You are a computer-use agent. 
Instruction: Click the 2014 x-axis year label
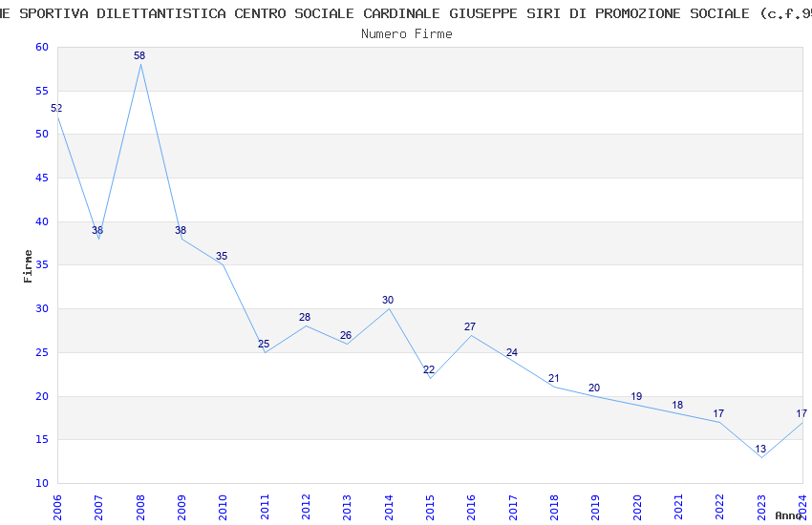pos(389,507)
